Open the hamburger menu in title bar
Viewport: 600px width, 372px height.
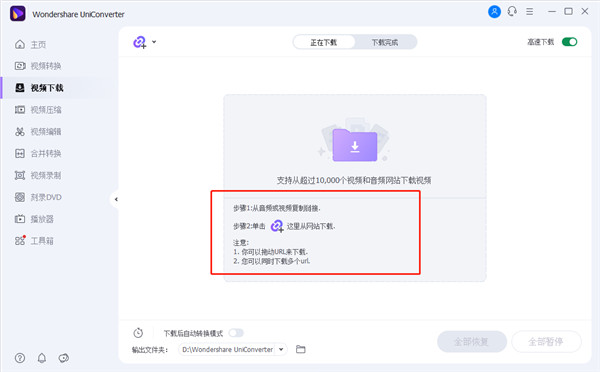coord(530,12)
